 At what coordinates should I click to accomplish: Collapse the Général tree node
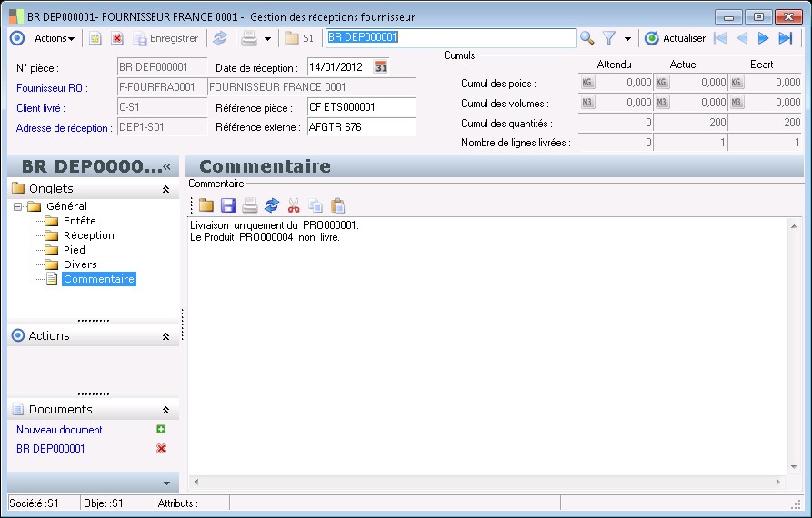click(17, 206)
